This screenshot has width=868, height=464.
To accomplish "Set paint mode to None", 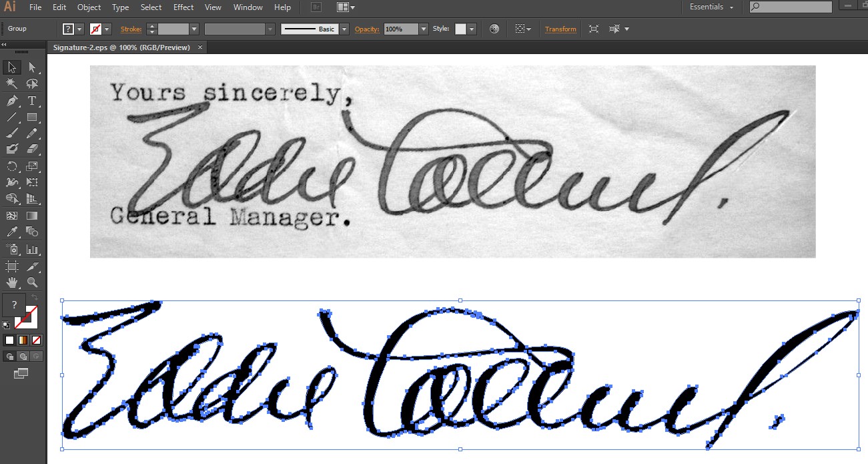I will [37, 340].
